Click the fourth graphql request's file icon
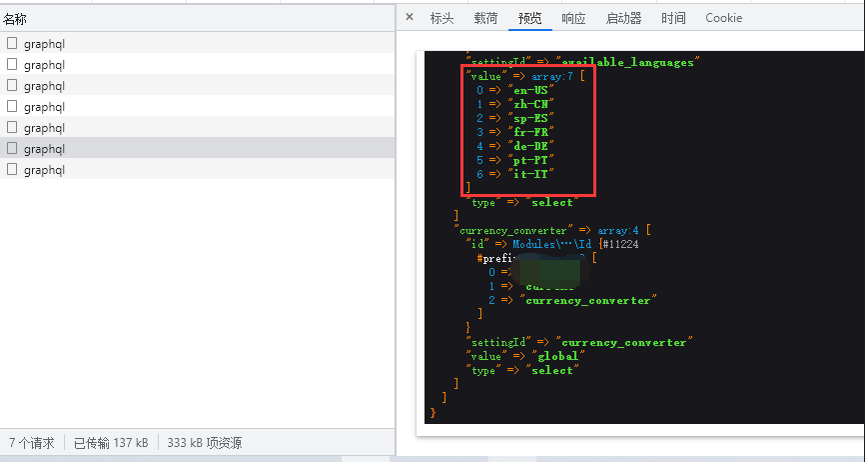The width and height of the screenshot is (865, 462). click(x=12, y=107)
